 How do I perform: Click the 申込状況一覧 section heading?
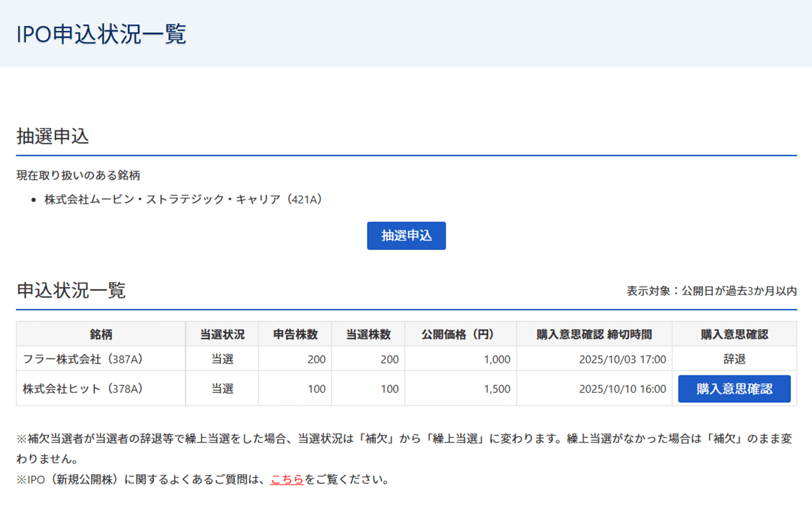point(71,291)
